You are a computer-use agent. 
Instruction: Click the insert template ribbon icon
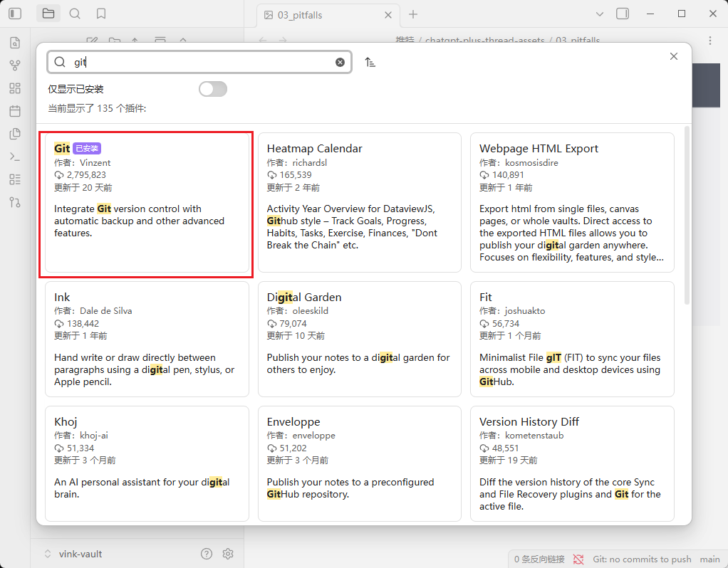(x=15, y=134)
